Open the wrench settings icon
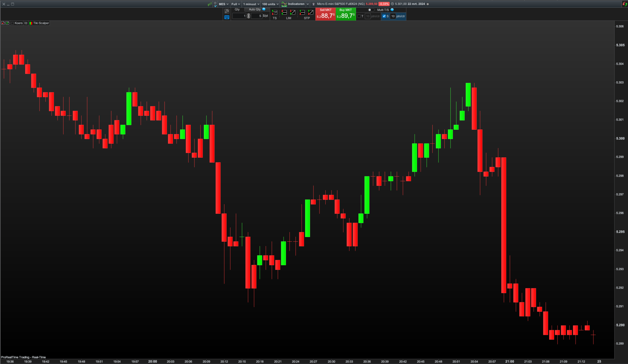This screenshot has height=364, width=628. coord(227,11)
